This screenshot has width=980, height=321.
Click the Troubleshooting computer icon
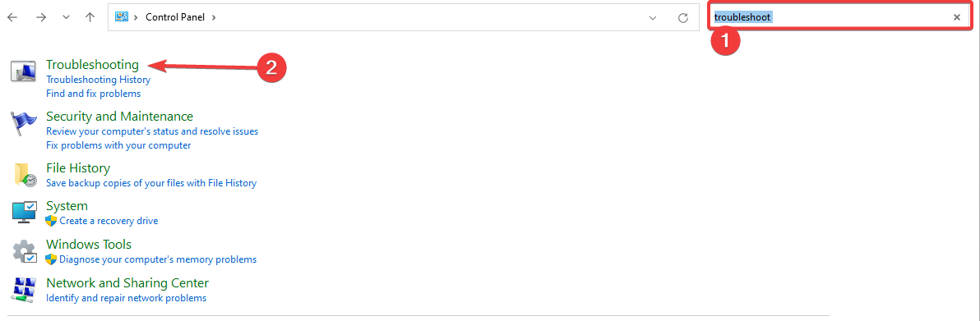pyautogui.click(x=24, y=71)
